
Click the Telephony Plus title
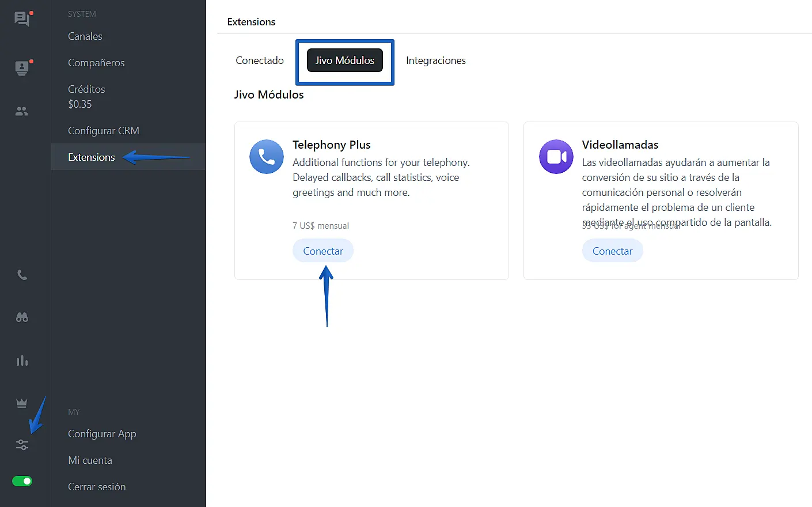pos(332,145)
